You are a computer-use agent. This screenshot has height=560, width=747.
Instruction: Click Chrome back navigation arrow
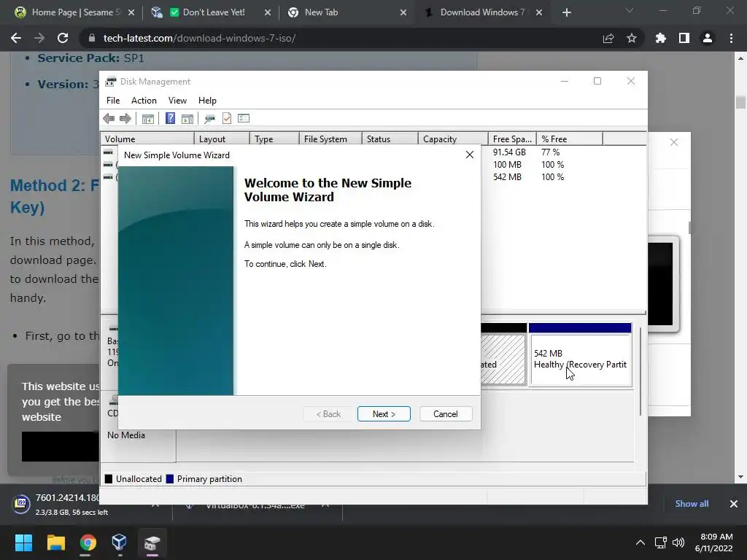point(16,38)
